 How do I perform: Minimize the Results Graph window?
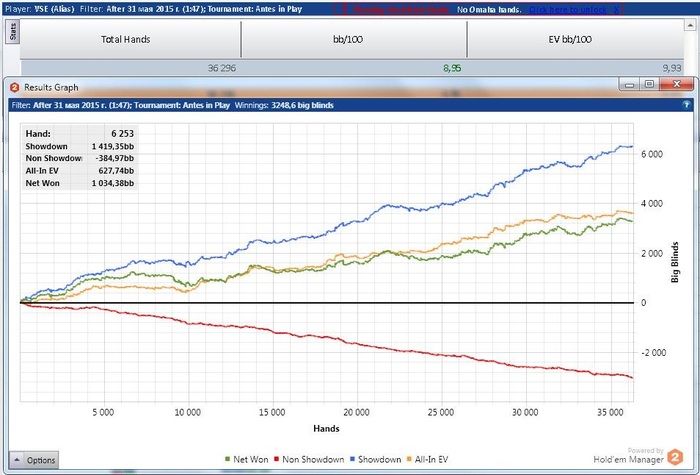(x=629, y=84)
